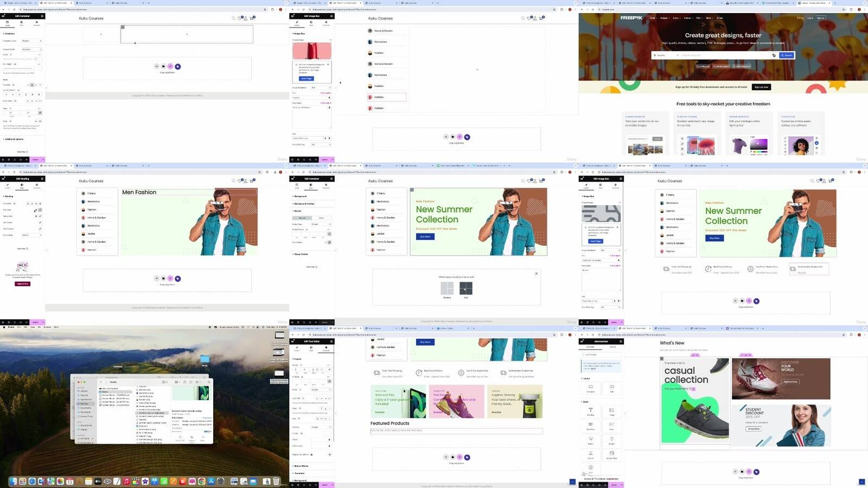Click the template folder icon in the Edit Container canvas

point(163,66)
